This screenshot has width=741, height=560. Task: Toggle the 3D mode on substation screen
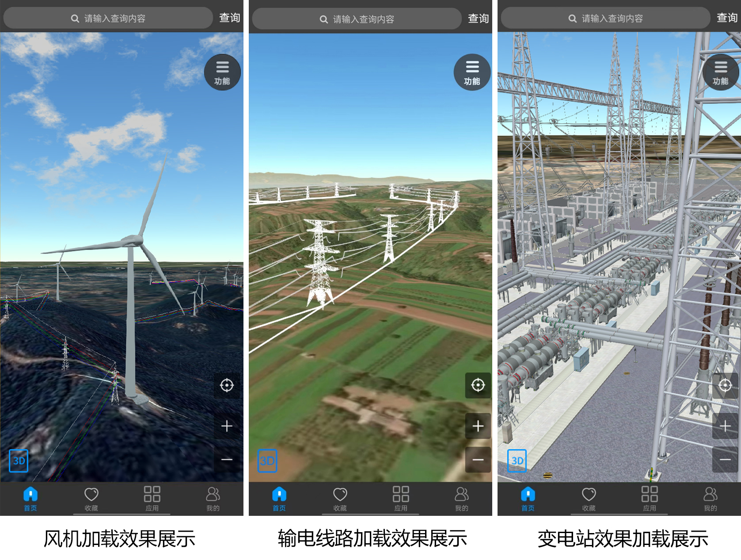[x=517, y=461]
